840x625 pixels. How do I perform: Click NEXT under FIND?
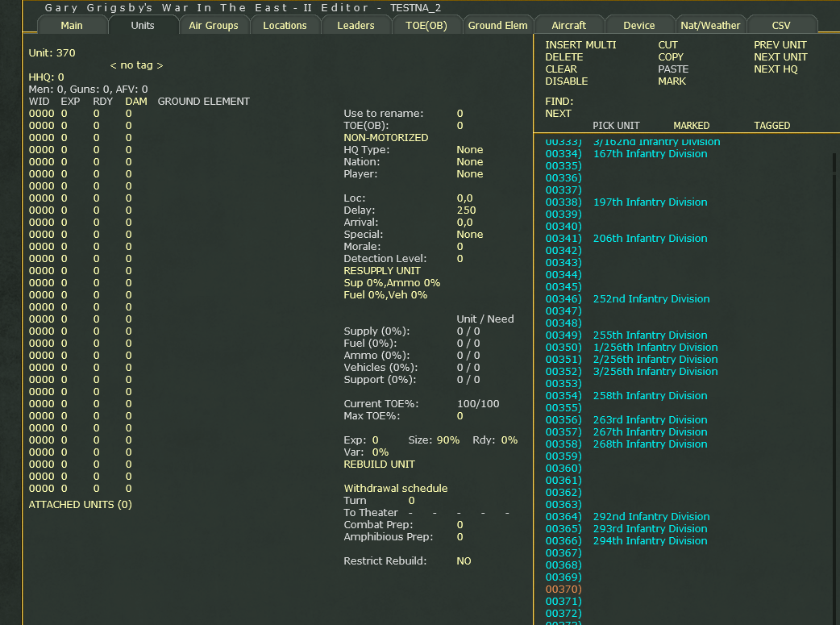558,114
